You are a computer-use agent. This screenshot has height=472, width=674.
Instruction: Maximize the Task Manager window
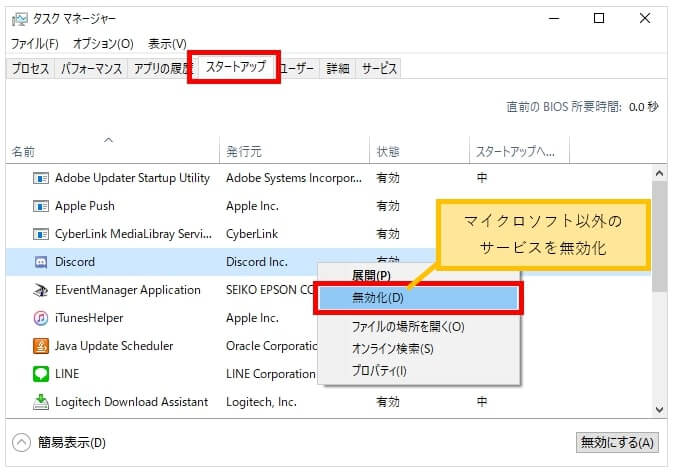click(599, 18)
